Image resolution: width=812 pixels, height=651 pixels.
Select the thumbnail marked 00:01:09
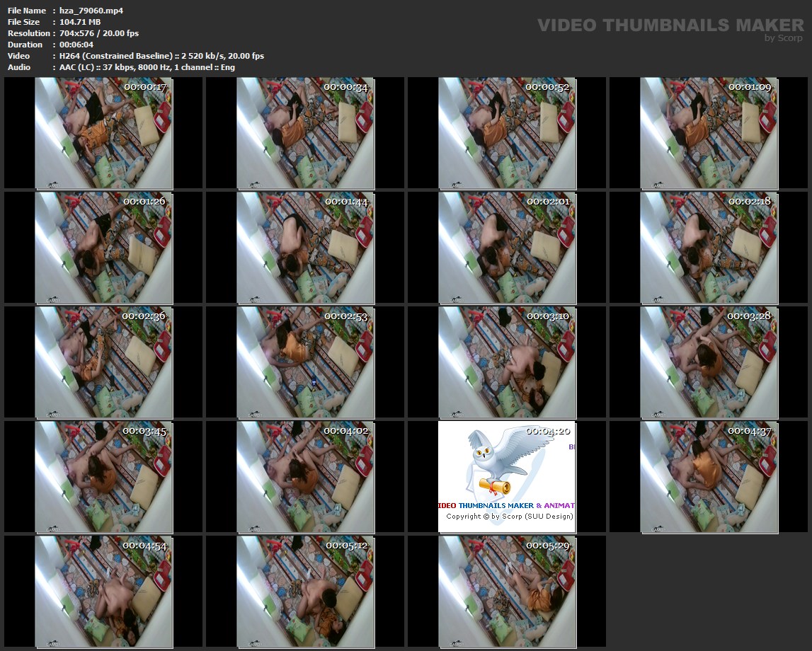pos(709,133)
